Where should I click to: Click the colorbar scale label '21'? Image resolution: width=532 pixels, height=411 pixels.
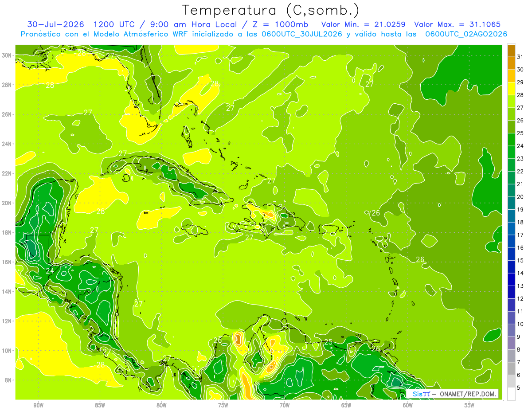pos(520,184)
